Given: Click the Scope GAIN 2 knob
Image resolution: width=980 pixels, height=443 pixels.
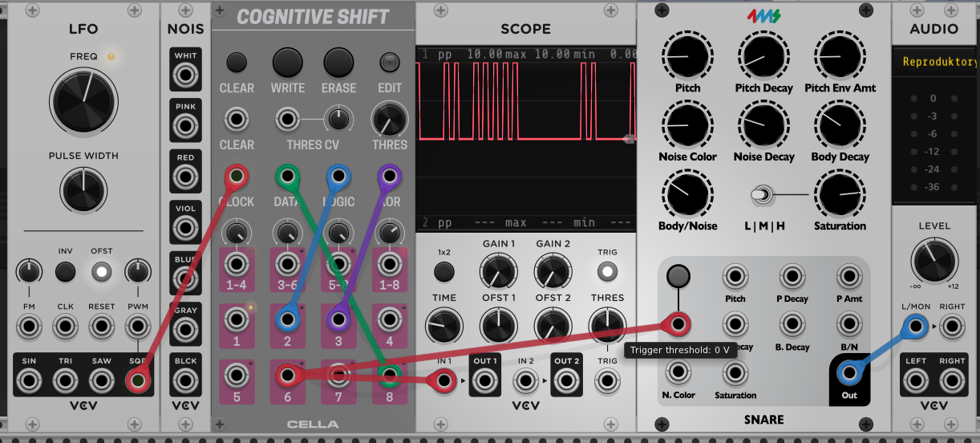Looking at the screenshot, I should (553, 272).
